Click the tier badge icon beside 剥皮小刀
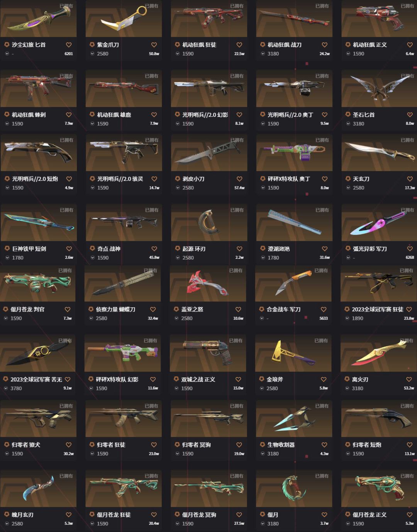The image size is (417, 532). (178, 179)
